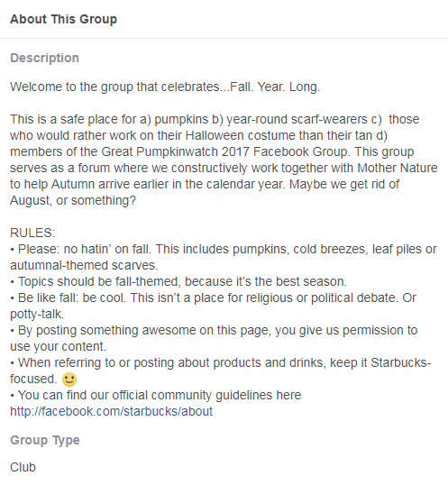Click the RULES: heading text

coord(32,233)
